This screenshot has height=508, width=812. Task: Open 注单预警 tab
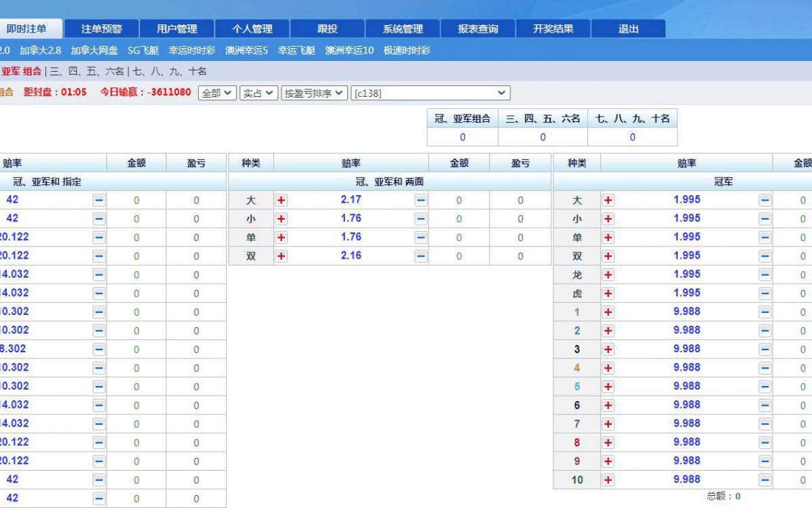pyautogui.click(x=101, y=28)
